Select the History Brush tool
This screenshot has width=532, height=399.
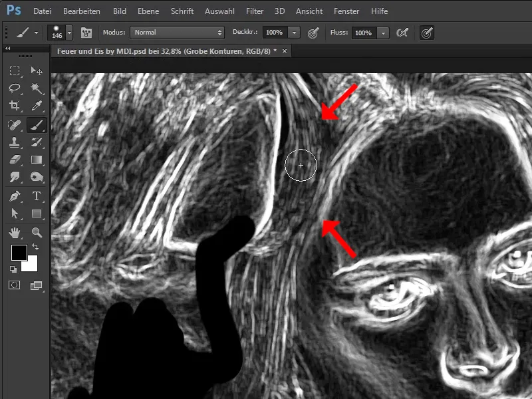click(37, 142)
